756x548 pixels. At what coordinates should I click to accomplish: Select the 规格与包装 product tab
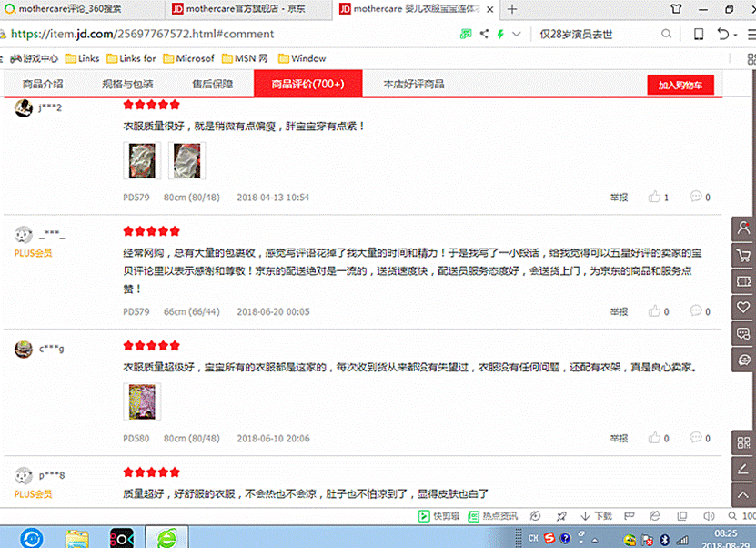pyautogui.click(x=127, y=84)
